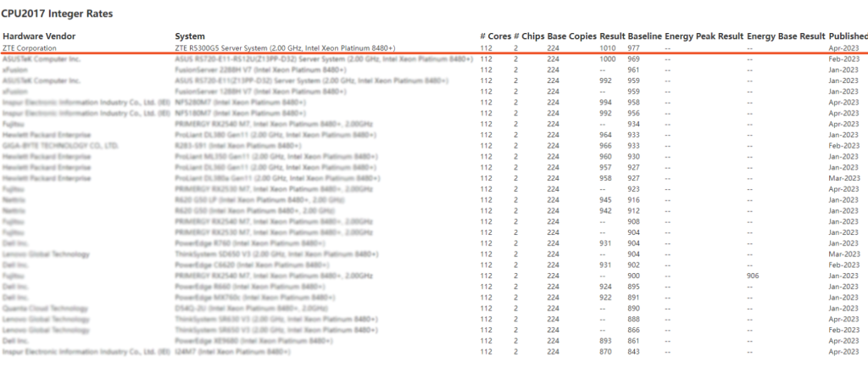The height and width of the screenshot is (368, 868).
Task: Click the result value 924
Action: pos(605,287)
